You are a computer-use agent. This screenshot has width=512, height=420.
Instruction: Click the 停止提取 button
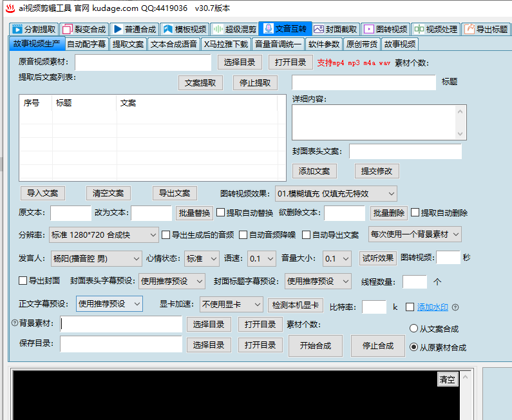click(255, 83)
